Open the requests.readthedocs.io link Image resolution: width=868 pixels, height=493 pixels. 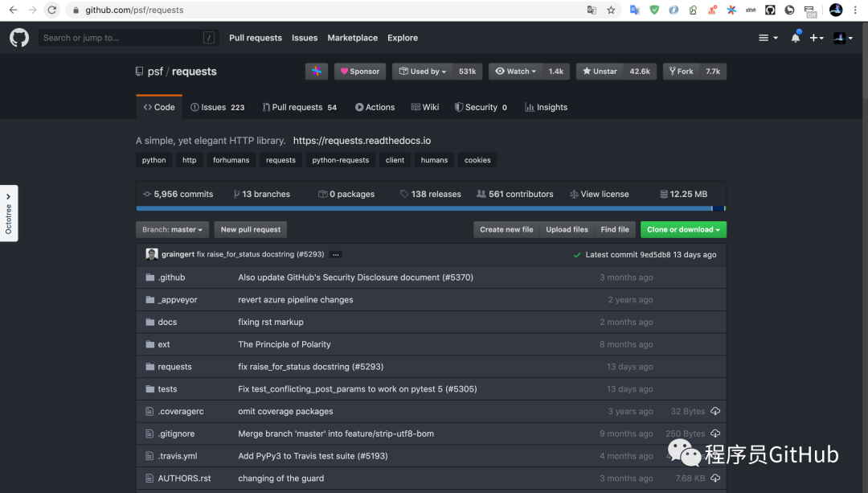point(362,141)
